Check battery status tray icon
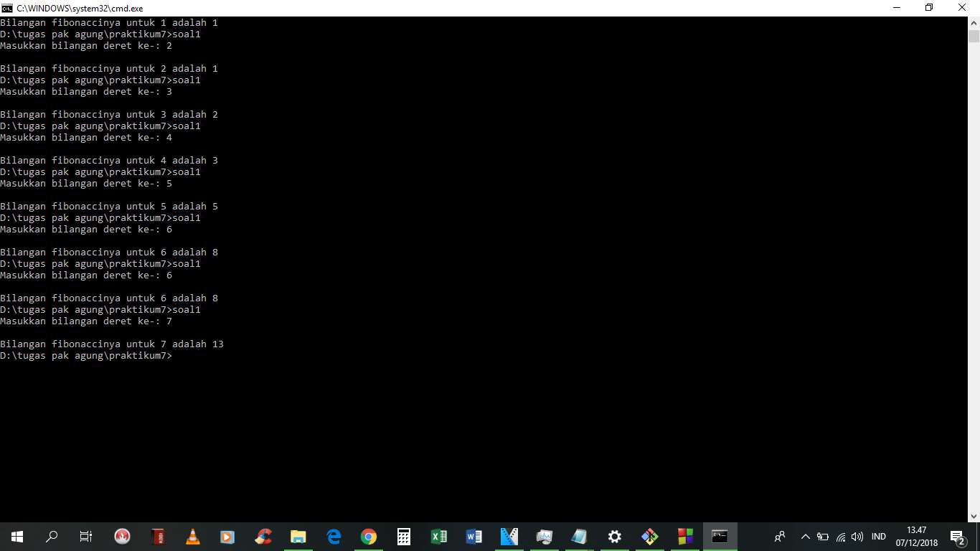Viewport: 980px width, 551px height. pos(823,537)
